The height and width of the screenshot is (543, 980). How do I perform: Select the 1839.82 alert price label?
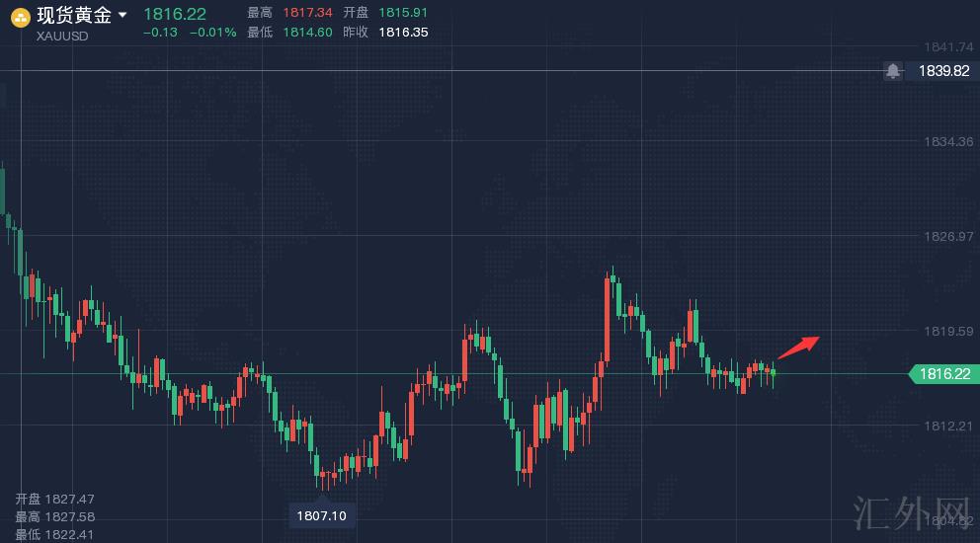tap(943, 71)
